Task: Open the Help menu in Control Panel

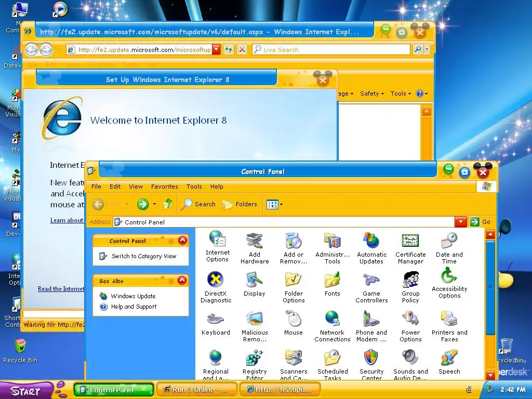Action: click(217, 187)
